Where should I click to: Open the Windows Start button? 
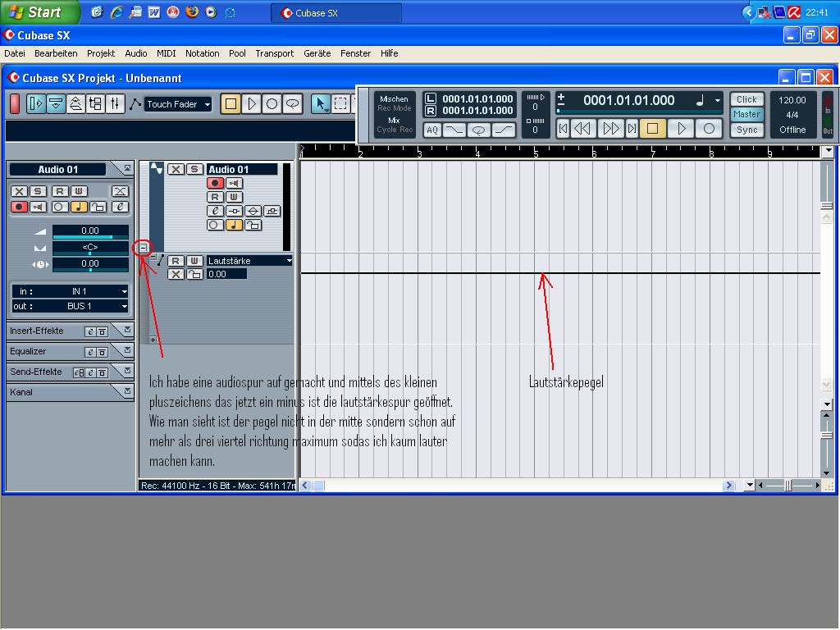39,12
